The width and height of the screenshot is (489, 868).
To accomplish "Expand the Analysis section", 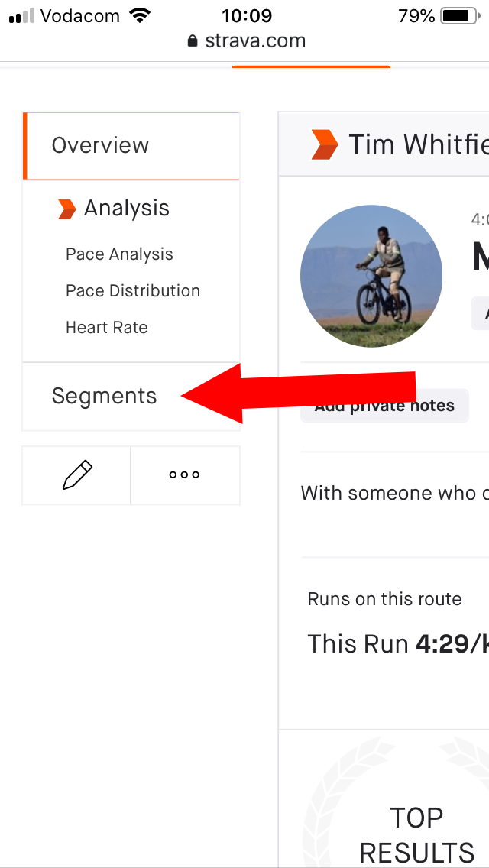I will pyautogui.click(x=127, y=209).
